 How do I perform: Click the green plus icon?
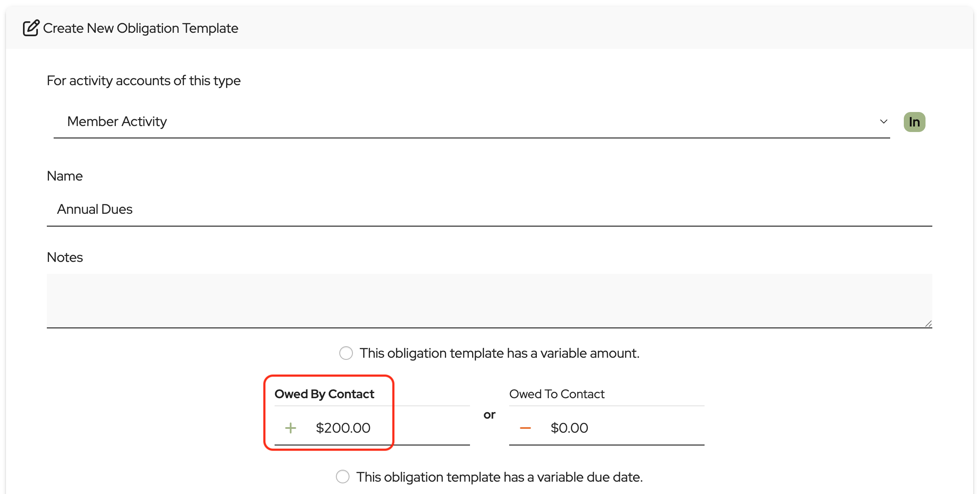tap(290, 428)
